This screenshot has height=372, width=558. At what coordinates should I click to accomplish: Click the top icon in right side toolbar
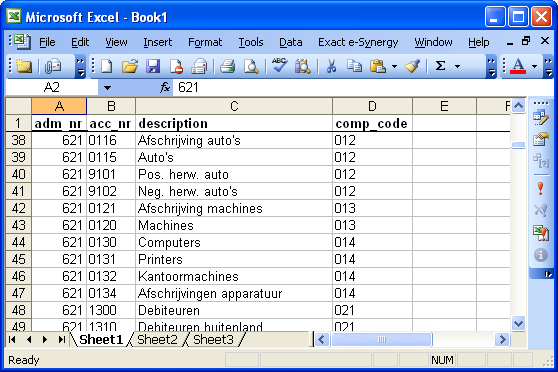pyautogui.click(x=541, y=118)
